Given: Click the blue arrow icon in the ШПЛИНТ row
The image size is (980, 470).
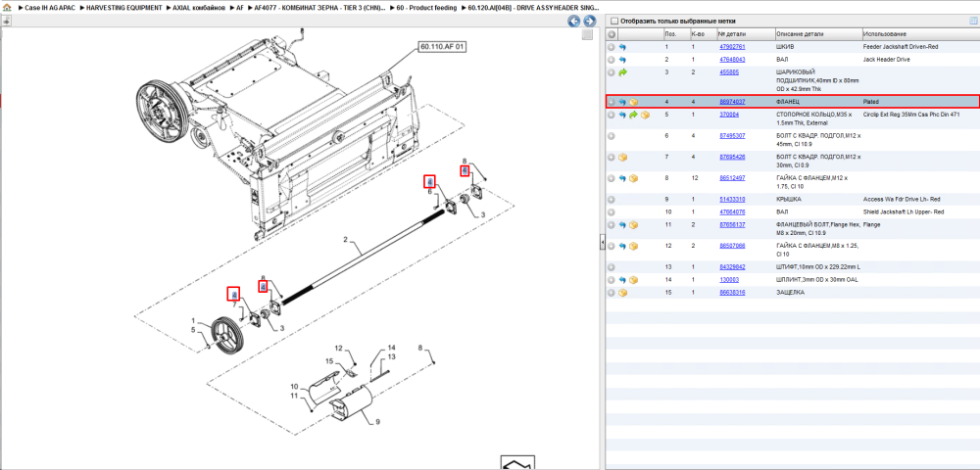Looking at the screenshot, I should 622,280.
